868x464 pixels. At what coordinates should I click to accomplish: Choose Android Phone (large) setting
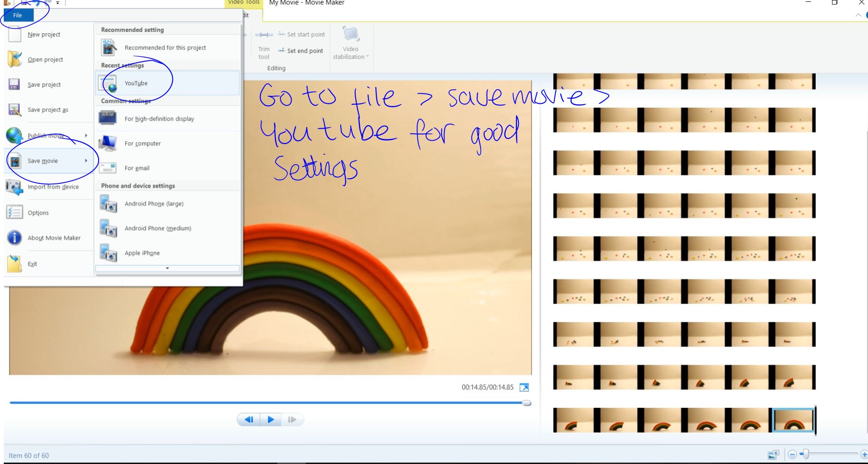167,203
